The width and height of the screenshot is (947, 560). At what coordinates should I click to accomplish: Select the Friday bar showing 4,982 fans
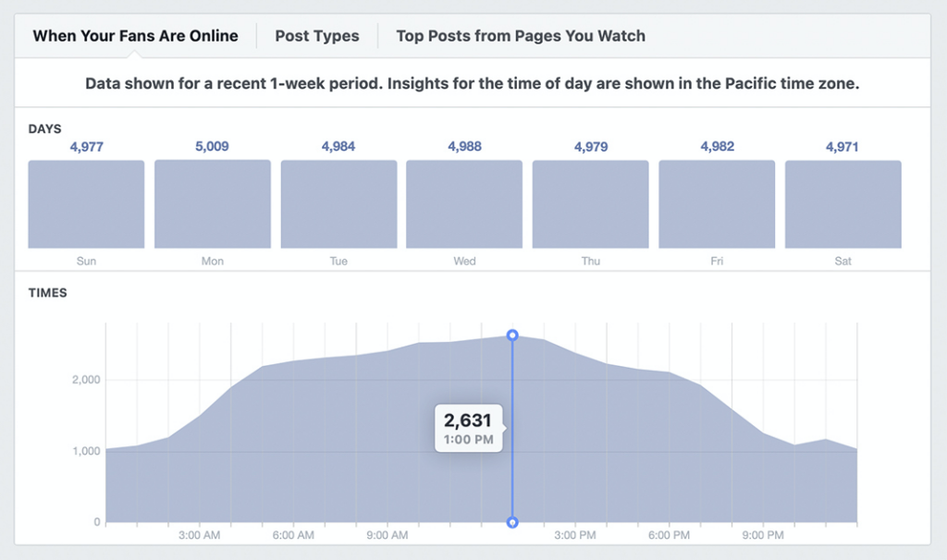[717, 203]
